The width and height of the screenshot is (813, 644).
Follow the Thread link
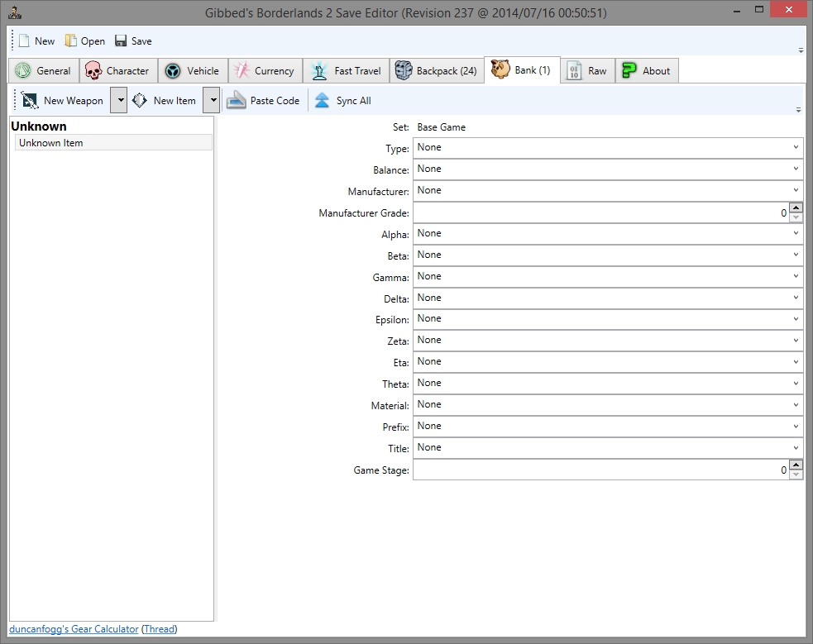[x=160, y=629]
